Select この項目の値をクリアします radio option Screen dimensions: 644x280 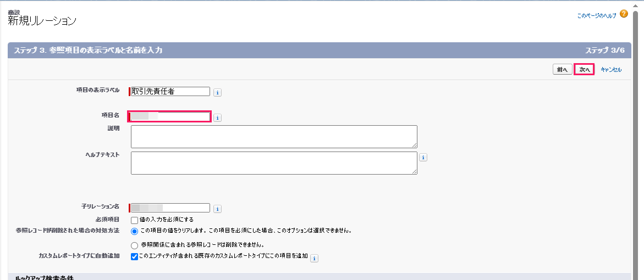[x=135, y=231]
